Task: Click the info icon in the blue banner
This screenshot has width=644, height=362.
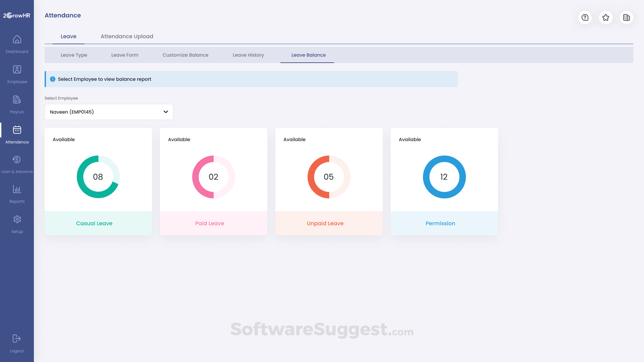Action: click(x=53, y=79)
